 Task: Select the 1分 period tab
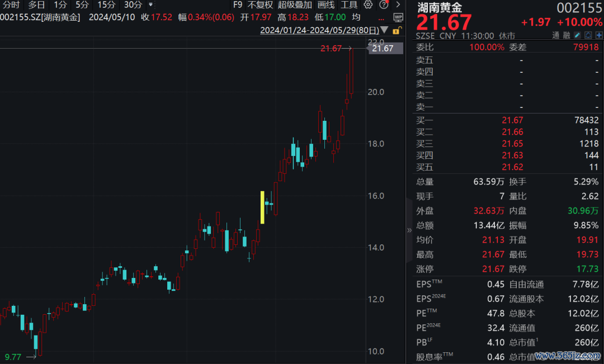[60, 5]
